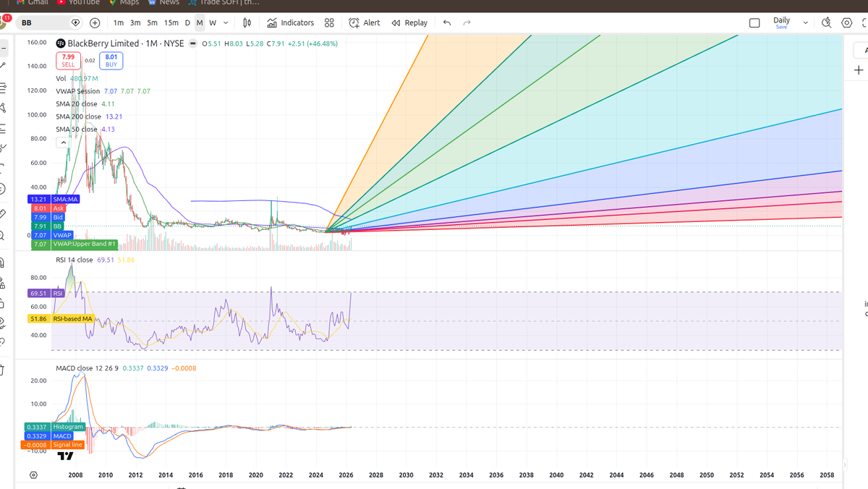868x489 pixels.
Task: Open quick search with the lightning magnifier icon
Action: coord(827,23)
